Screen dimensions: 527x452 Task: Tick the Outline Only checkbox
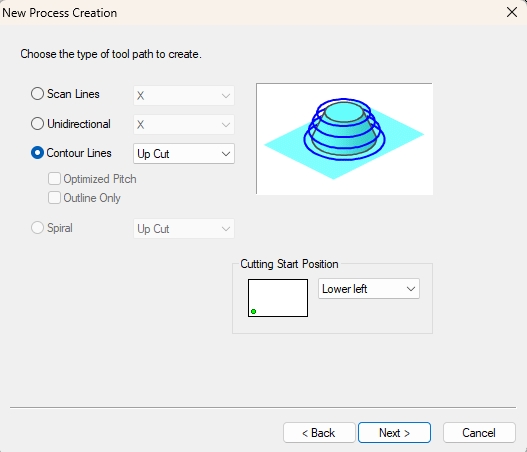tap(54, 198)
